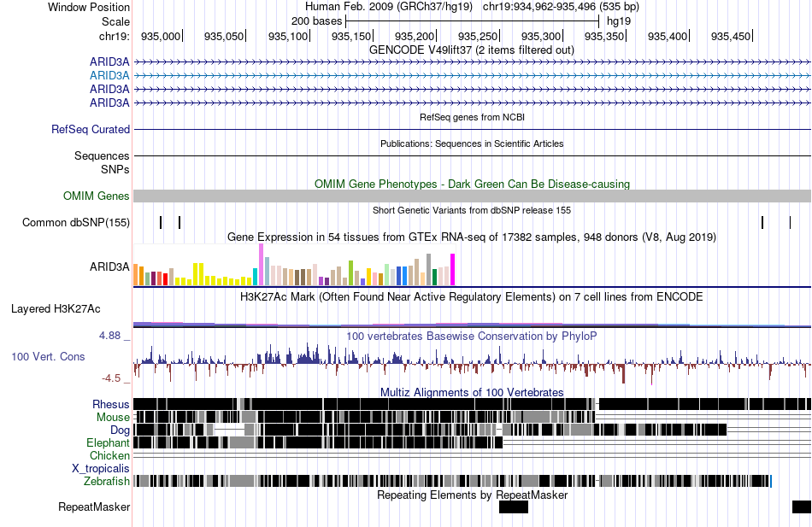Image resolution: width=812 pixels, height=527 pixels.
Task: Click the 4.88 conservation maximum value
Action: (x=109, y=336)
